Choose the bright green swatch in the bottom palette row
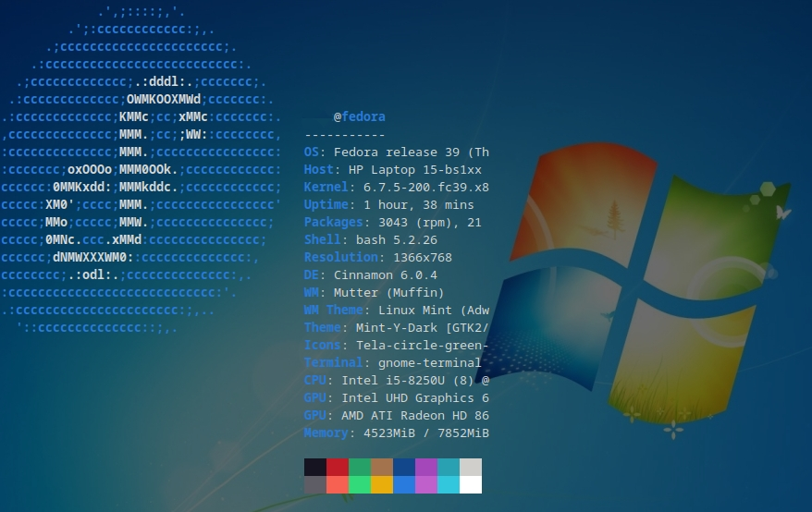 coord(360,484)
